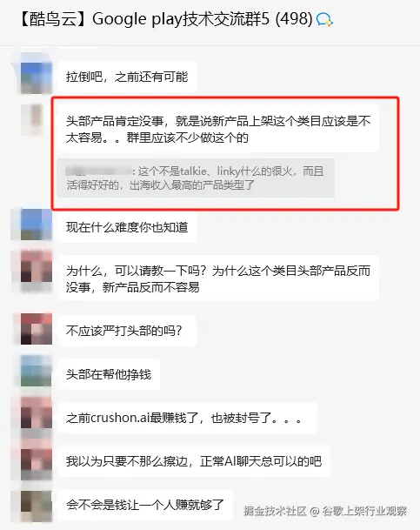The image size is (420, 530).
Task: Click the message asking '为什么，可以请教一下吗？'
Action: click(x=218, y=278)
